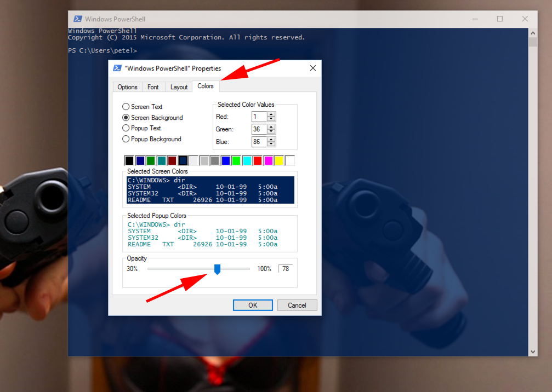
Task: Pick the bright red color swatch
Action: tap(258, 160)
